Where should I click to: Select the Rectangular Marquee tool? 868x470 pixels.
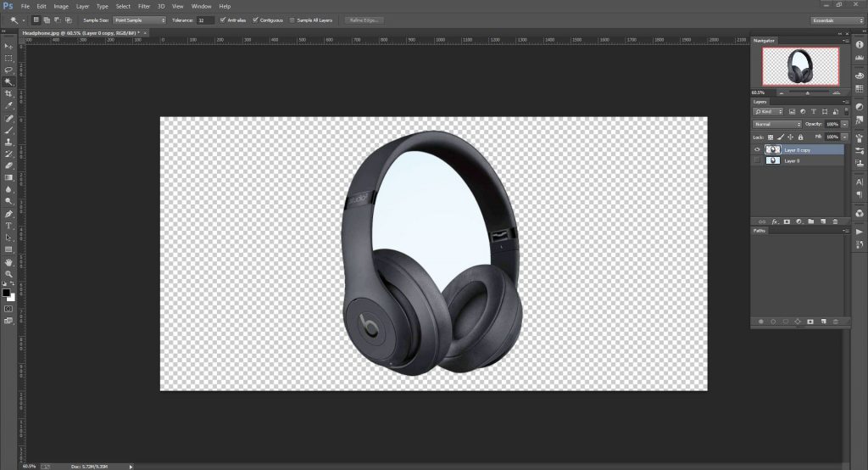click(8, 59)
